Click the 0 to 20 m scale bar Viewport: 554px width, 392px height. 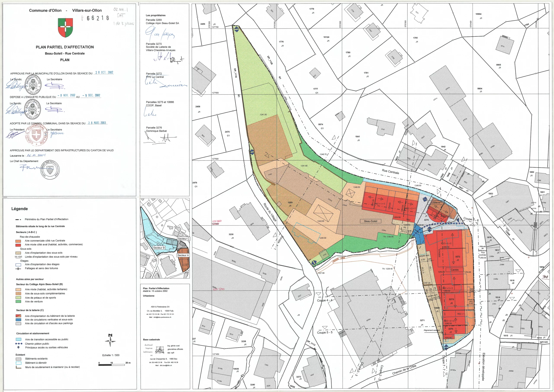[113, 365]
